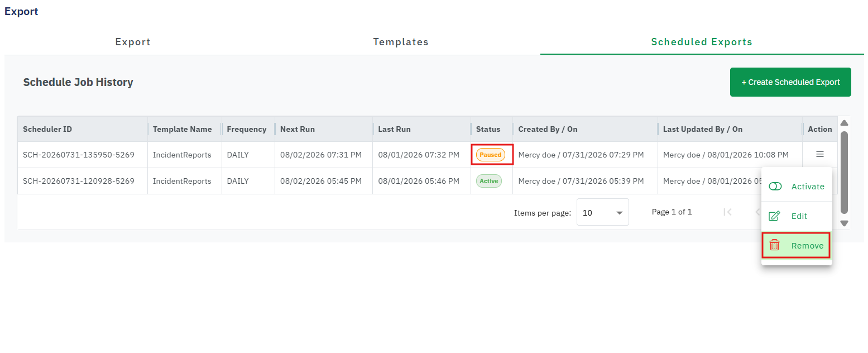Image resolution: width=868 pixels, height=353 pixels.
Task: Click the Activate toggle icon in menu
Action: coord(775,187)
